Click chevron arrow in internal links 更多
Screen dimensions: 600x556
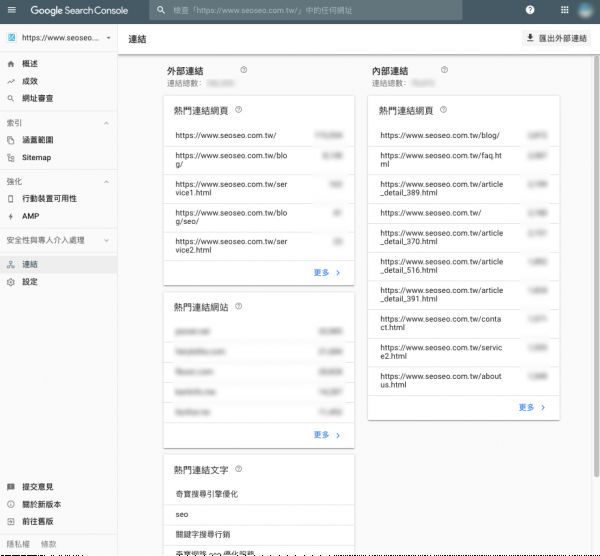543,408
